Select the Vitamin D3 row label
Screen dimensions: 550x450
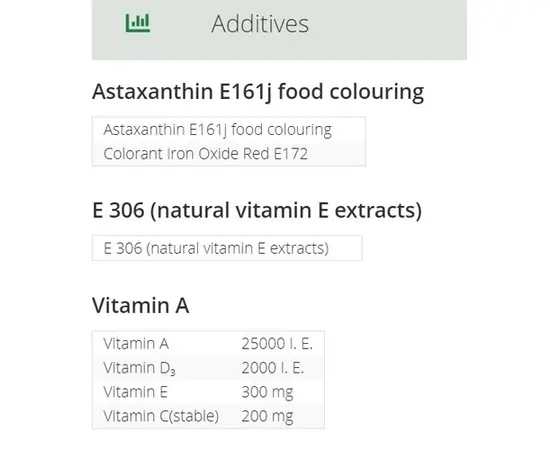point(139,368)
